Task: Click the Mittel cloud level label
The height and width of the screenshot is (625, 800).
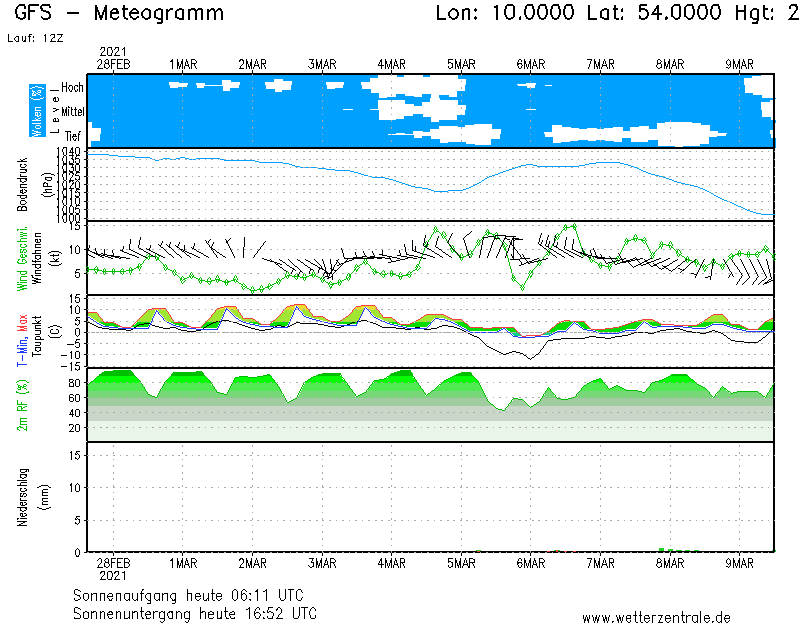Action: point(72,112)
